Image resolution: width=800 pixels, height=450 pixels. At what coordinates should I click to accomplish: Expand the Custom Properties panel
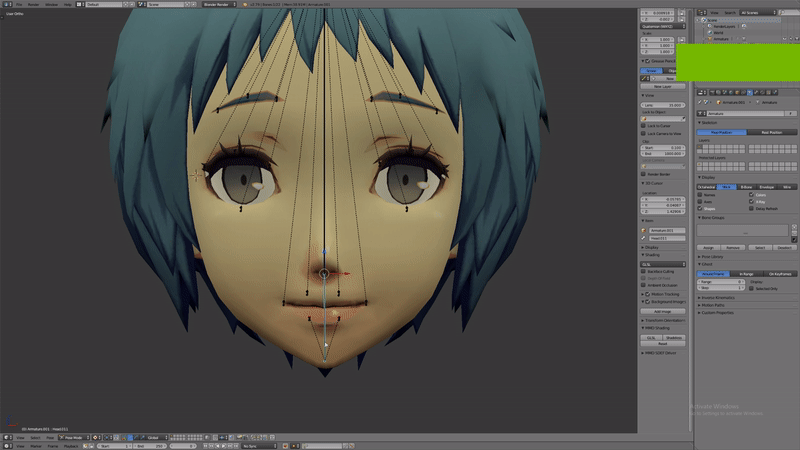[715, 312]
